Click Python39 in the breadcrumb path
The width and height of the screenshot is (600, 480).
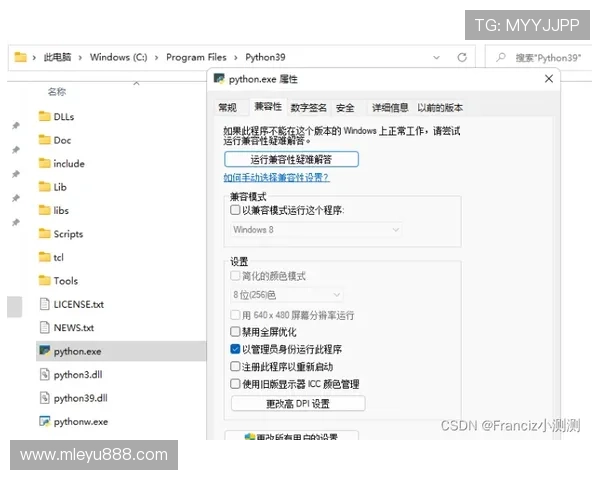coord(266,57)
